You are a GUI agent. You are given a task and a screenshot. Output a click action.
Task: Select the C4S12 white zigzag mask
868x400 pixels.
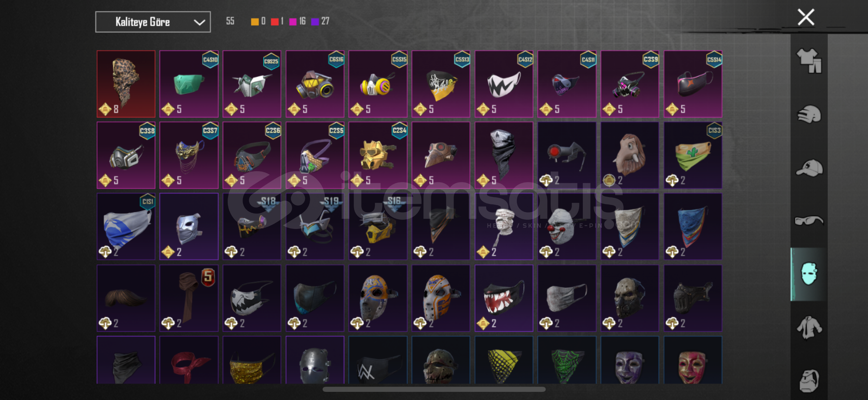click(504, 84)
